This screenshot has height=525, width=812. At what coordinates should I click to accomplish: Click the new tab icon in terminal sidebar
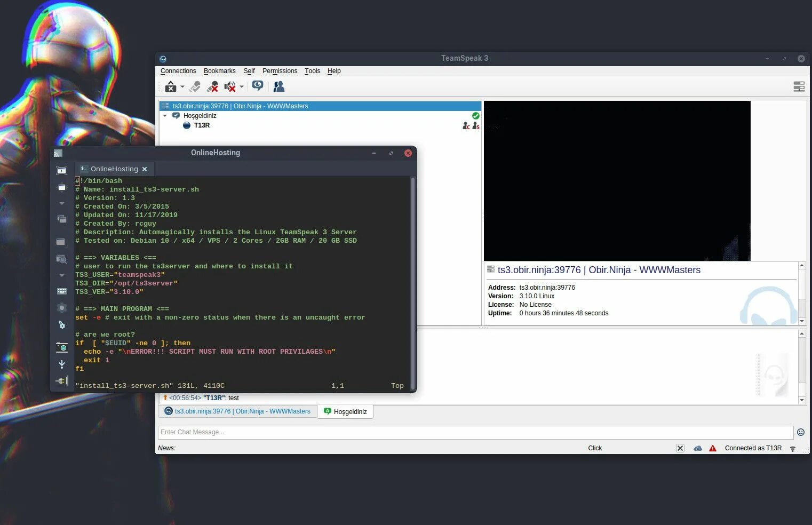(x=61, y=170)
